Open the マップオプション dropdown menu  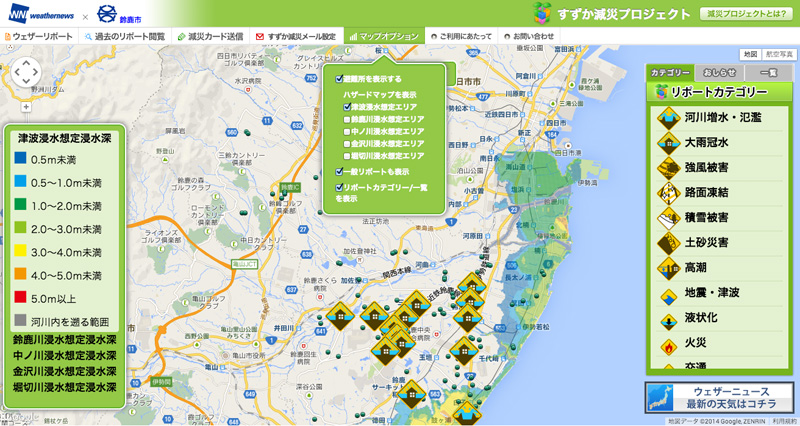385,36
